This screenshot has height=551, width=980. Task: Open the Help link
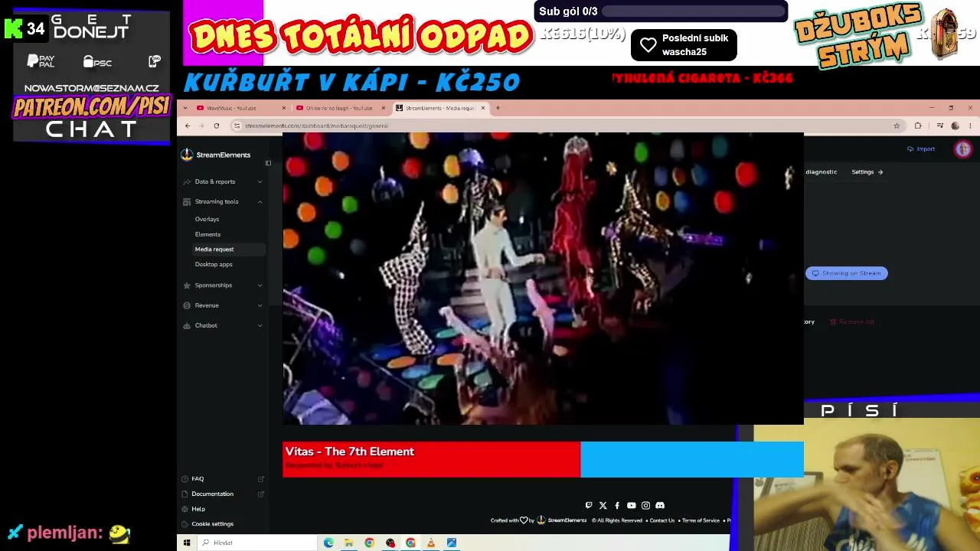pos(198,509)
